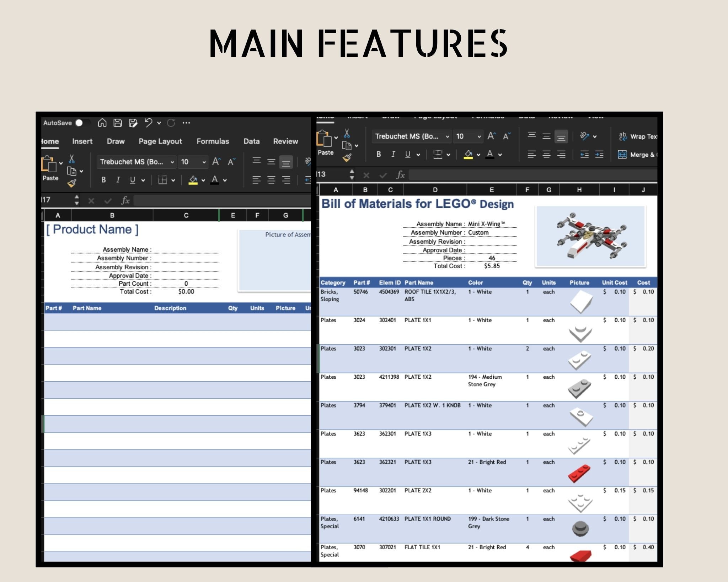Viewport: 728px width, 582px height.
Task: Click the Merge & Center icon
Action: tap(622, 154)
